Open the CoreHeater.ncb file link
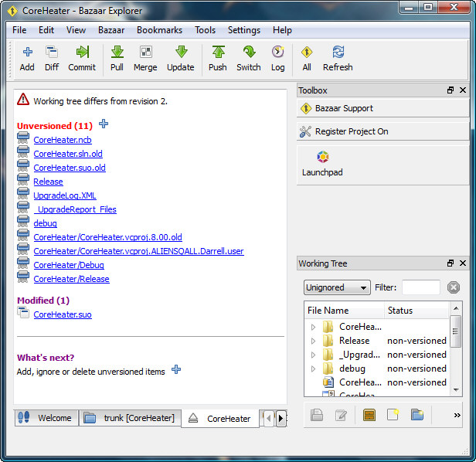Screen dimensions: 476x462 (63, 140)
